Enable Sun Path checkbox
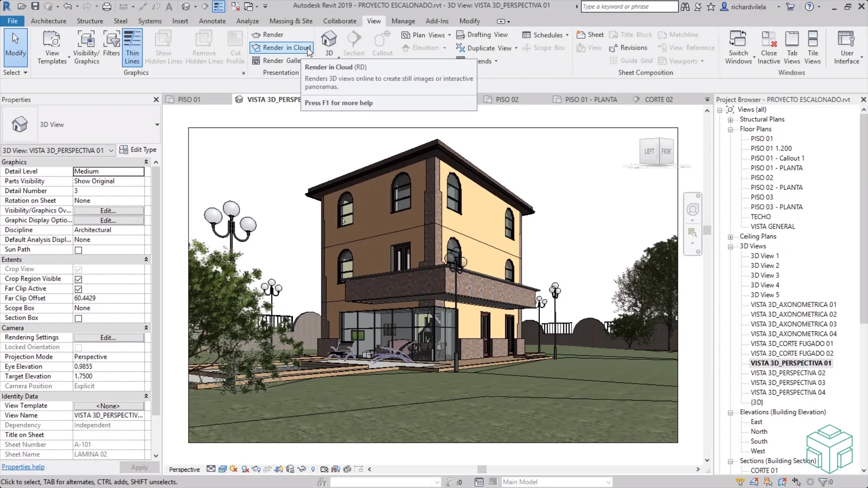Viewport: 868px width, 488px height. tap(78, 250)
